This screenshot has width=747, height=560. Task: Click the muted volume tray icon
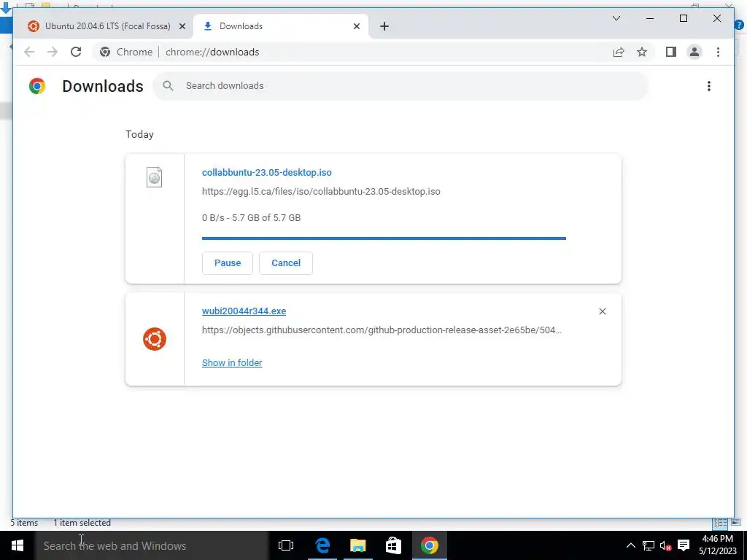click(665, 545)
